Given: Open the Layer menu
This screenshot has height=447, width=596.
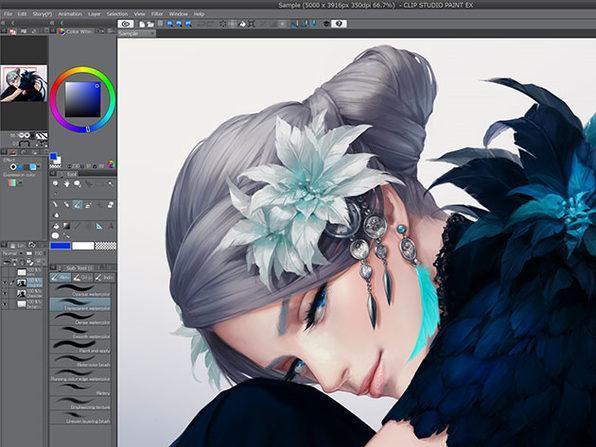Looking at the screenshot, I should pyautogui.click(x=94, y=14).
